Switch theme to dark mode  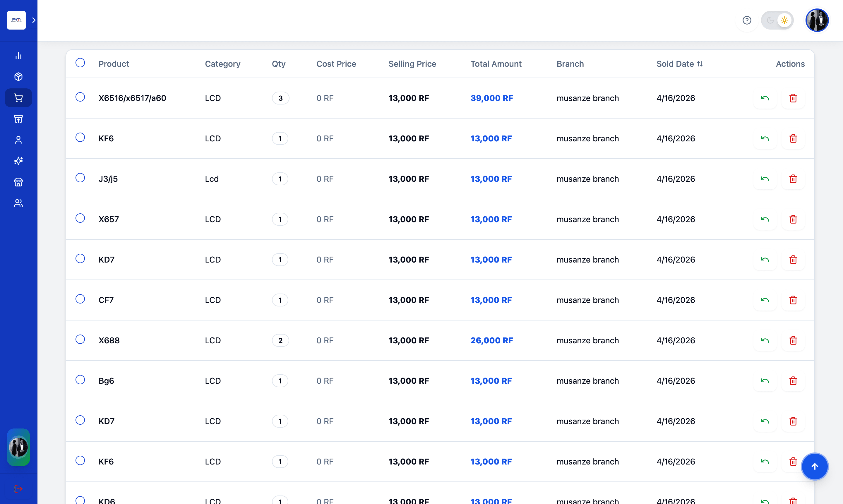(x=770, y=20)
